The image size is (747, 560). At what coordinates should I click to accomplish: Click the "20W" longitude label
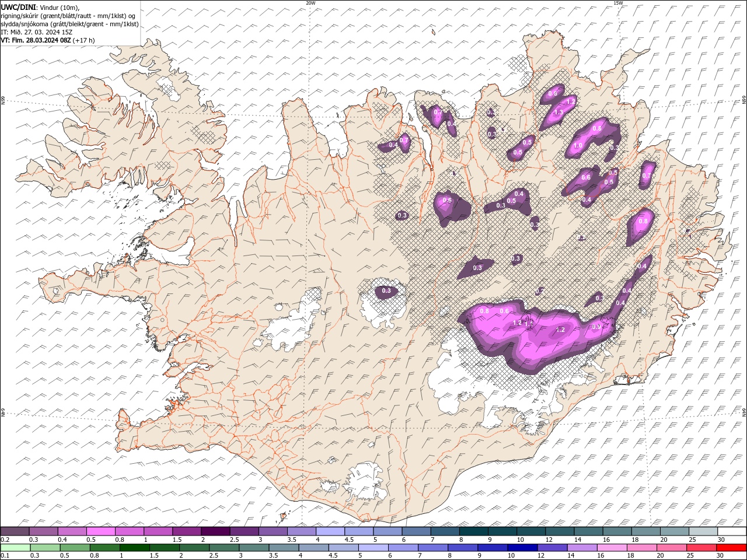pyautogui.click(x=310, y=3)
